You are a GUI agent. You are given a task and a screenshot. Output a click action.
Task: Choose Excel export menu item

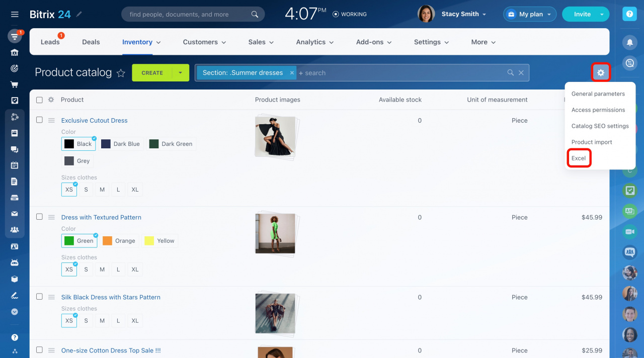(579, 158)
